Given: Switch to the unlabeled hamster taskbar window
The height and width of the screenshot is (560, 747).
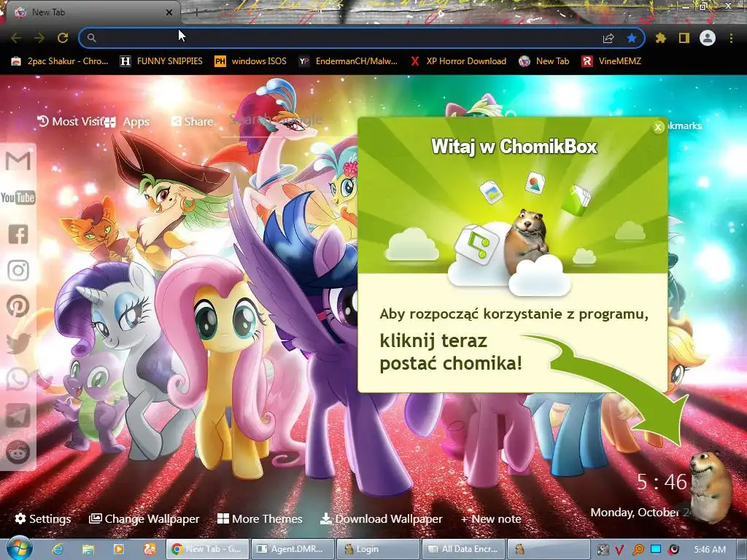Looking at the screenshot, I should 549,549.
